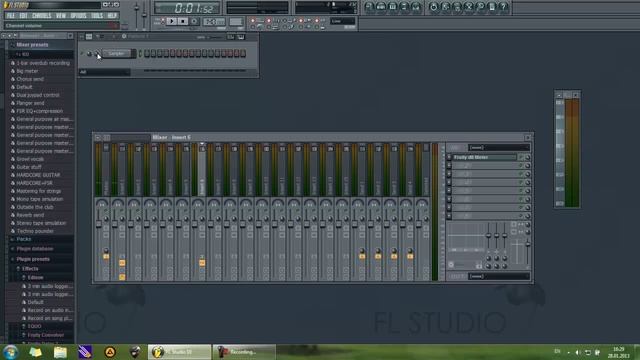Switch to FL Studio 10 taskbar button
The width and height of the screenshot is (640, 360).
(x=179, y=352)
